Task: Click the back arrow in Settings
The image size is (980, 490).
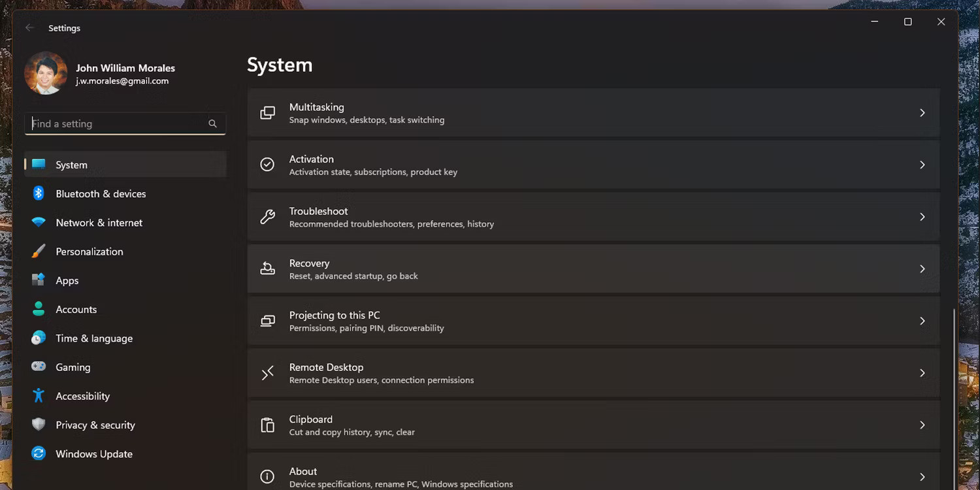Action: click(29, 27)
